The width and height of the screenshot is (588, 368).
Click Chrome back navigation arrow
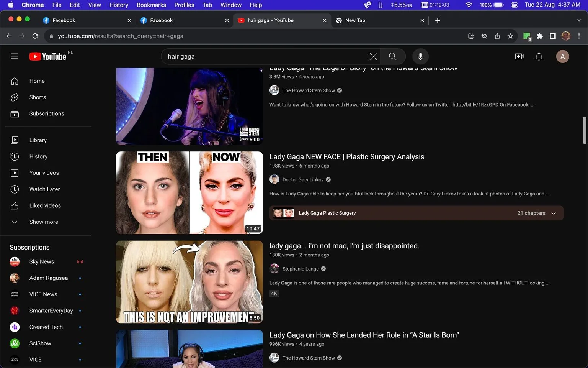[9, 36]
